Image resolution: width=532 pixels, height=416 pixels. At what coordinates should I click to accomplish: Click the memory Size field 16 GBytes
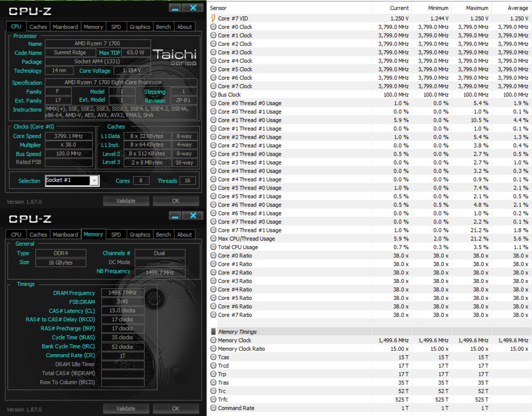(61, 263)
